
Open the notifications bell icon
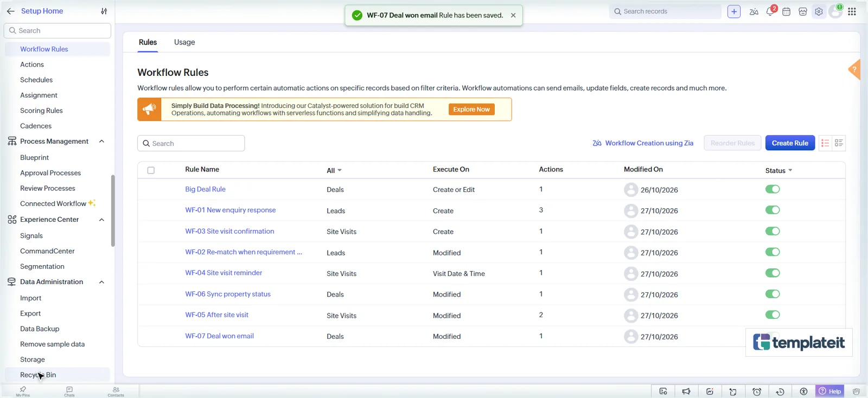770,11
